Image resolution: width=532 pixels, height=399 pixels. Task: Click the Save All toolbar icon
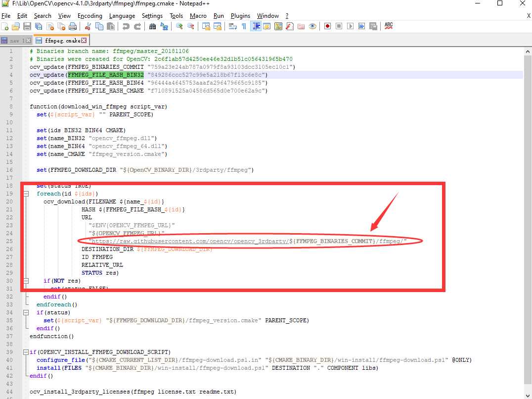tap(39, 27)
